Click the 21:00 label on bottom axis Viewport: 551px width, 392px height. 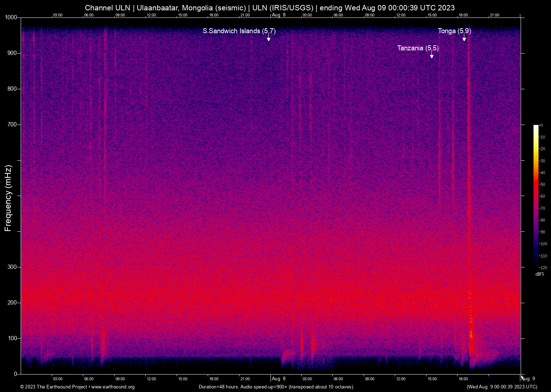point(245,379)
